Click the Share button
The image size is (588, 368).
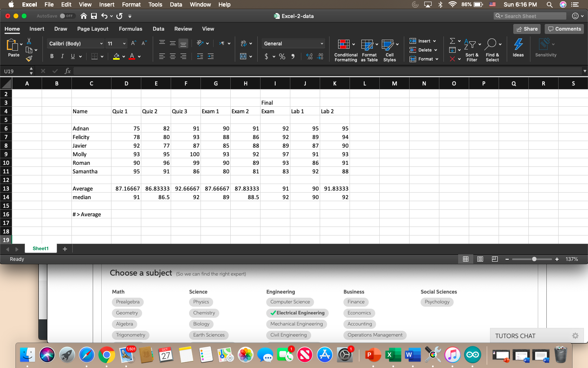(526, 29)
